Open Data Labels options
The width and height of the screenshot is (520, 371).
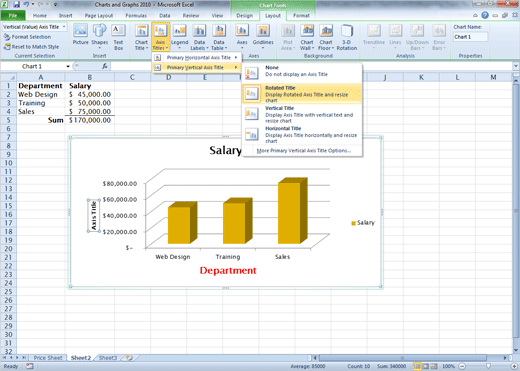point(199,37)
